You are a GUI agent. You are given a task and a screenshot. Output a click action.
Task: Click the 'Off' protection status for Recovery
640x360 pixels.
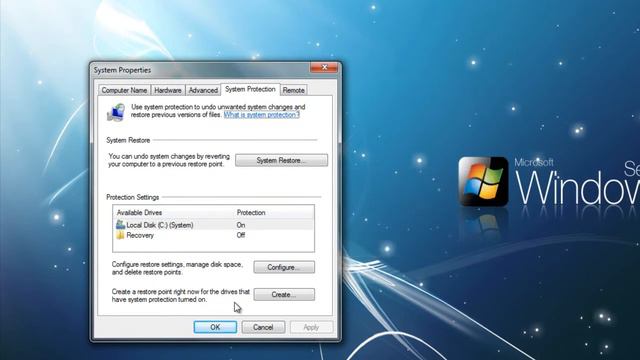tap(241, 235)
